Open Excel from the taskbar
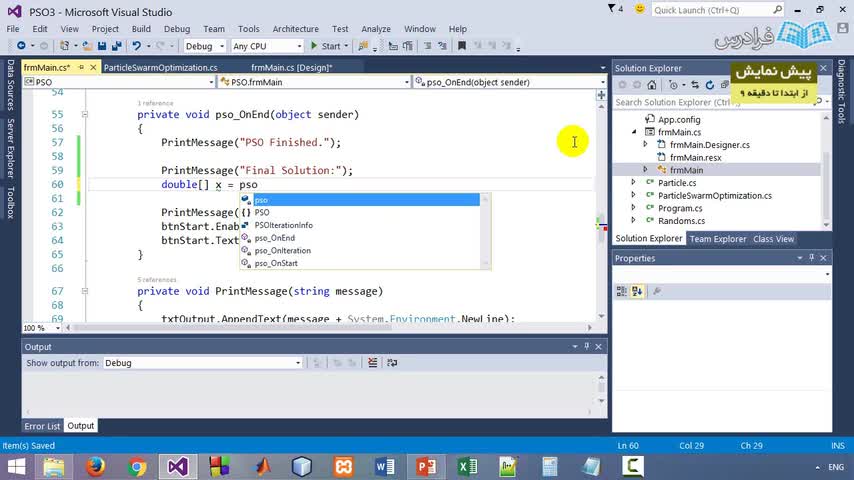This screenshot has width=854, height=480. point(468,466)
